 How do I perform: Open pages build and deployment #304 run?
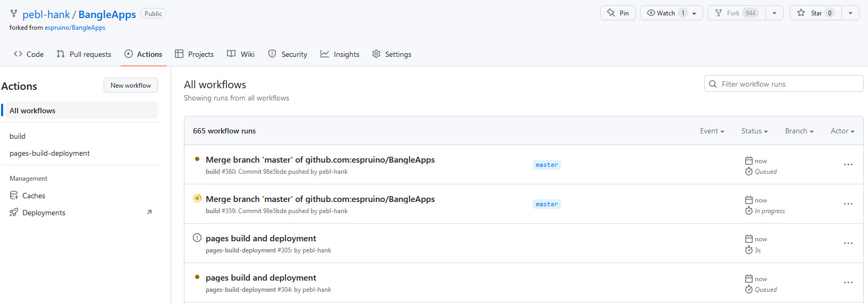pos(260,277)
